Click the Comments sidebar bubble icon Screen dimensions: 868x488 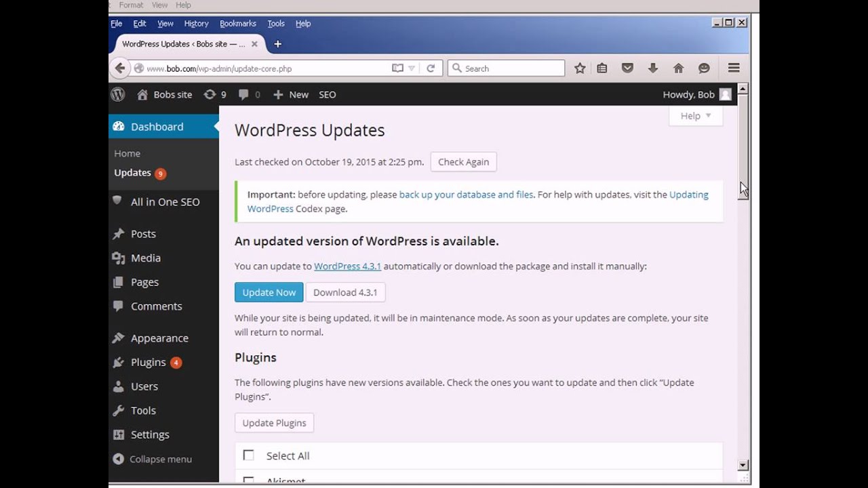(119, 306)
